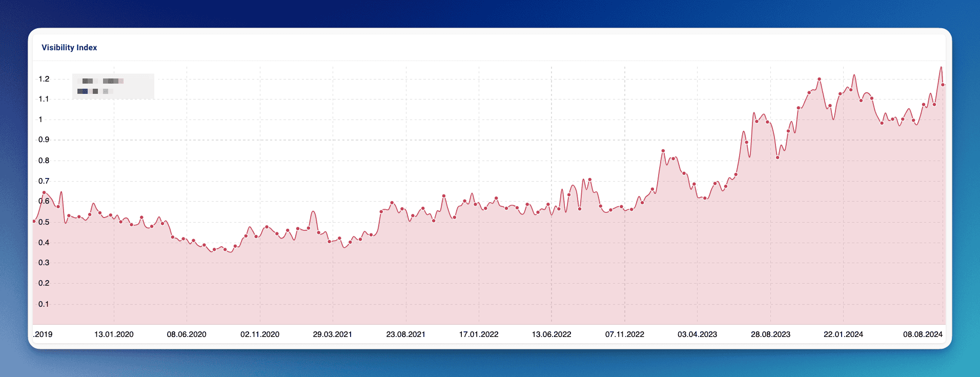This screenshot has width=980, height=377.
Task: Select the 08.06.2020 date label
Action: [x=187, y=334]
